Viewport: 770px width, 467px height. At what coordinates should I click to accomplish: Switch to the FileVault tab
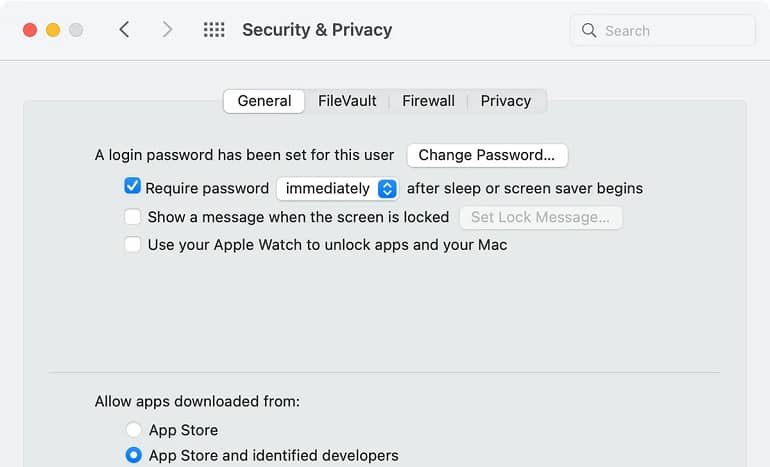click(x=347, y=101)
